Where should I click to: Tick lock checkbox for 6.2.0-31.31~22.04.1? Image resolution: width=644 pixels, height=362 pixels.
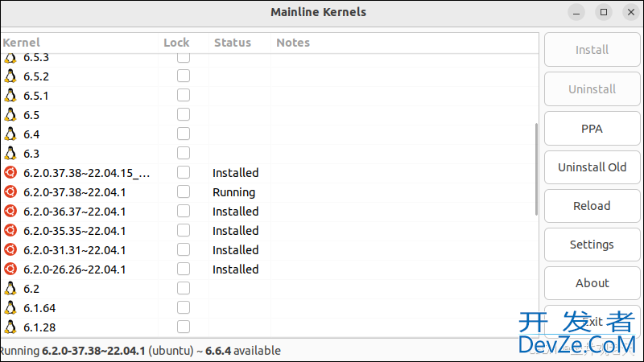184,249
